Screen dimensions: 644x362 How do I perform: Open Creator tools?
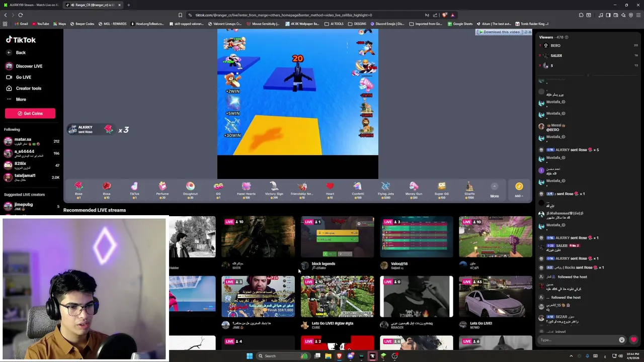(24, 88)
